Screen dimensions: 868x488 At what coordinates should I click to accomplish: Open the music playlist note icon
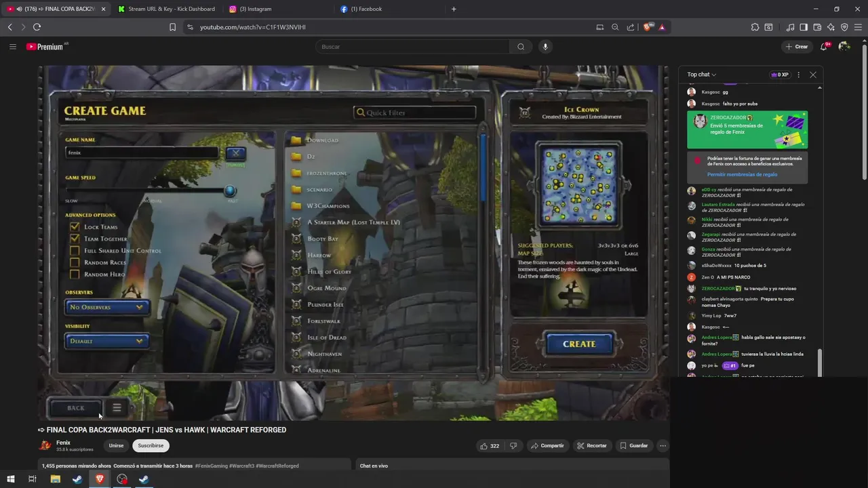[790, 27]
